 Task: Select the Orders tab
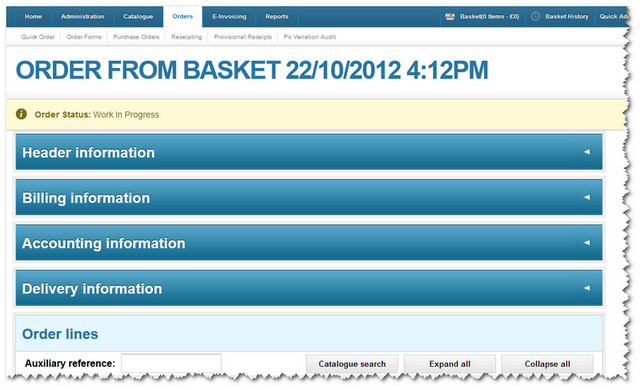pyautogui.click(x=182, y=17)
